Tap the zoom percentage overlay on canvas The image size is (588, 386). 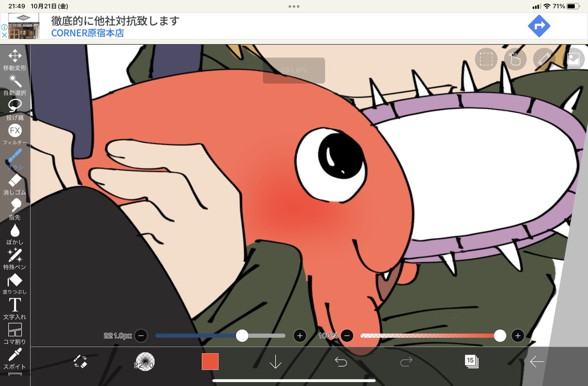coord(294,70)
